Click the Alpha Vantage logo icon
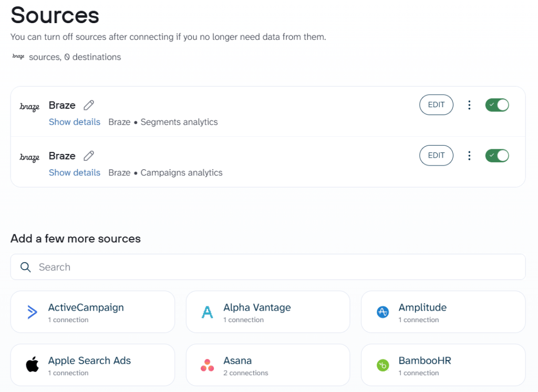The width and height of the screenshot is (538, 392). click(x=208, y=312)
